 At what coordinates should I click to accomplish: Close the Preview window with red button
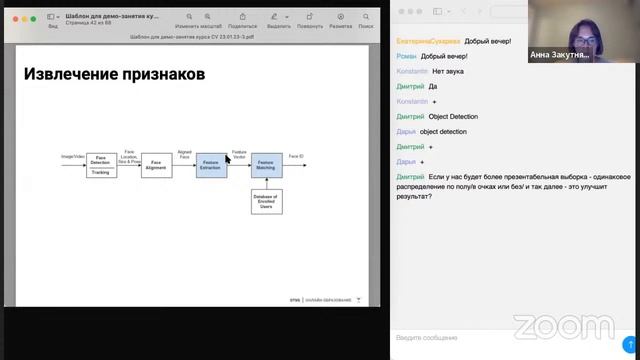pyautogui.click(x=16, y=19)
